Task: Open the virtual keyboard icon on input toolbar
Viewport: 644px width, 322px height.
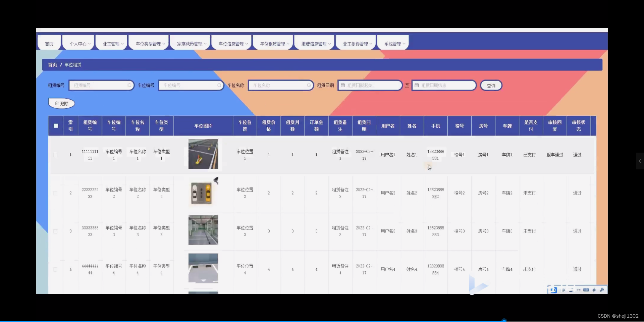Action: (x=586, y=290)
